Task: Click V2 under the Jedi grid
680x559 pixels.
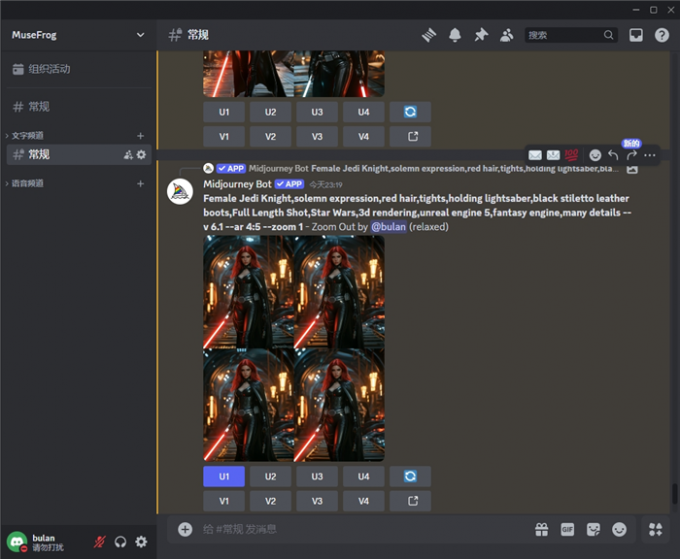Action: (271, 501)
